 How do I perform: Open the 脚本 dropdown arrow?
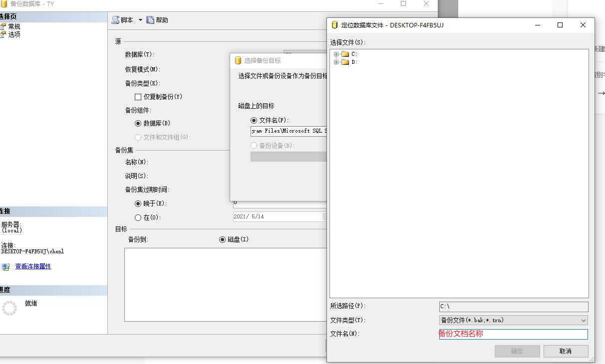pos(139,20)
